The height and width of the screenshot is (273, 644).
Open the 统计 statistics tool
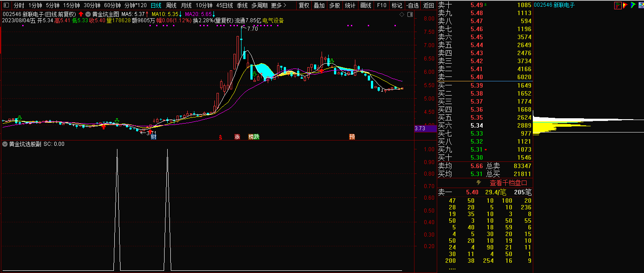coord(350,6)
